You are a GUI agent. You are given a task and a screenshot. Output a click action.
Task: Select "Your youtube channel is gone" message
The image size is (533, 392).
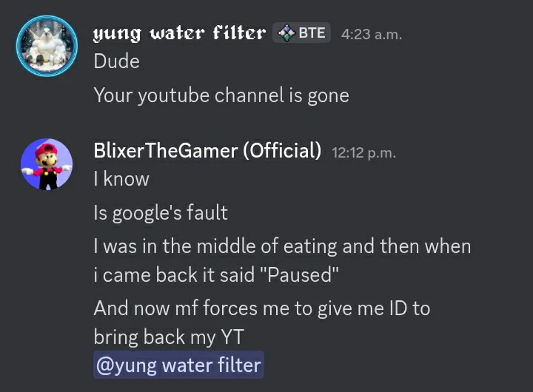[221, 95]
